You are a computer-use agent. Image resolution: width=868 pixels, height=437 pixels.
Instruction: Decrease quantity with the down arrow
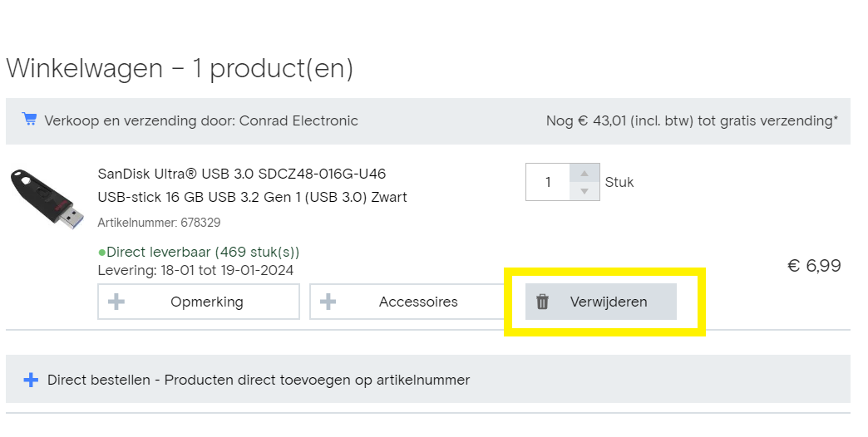pos(584,191)
